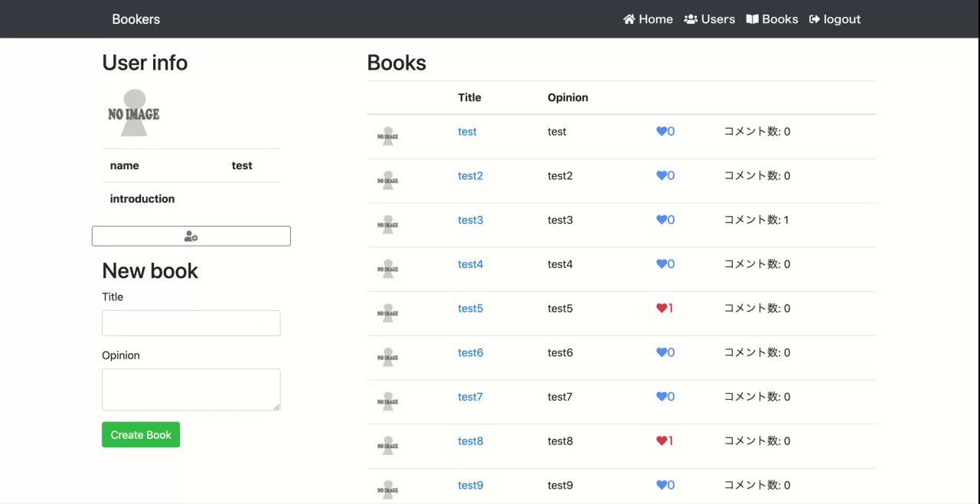Screen dimensions: 980x504
Task: Open the test7 book title link
Action: [x=470, y=397]
